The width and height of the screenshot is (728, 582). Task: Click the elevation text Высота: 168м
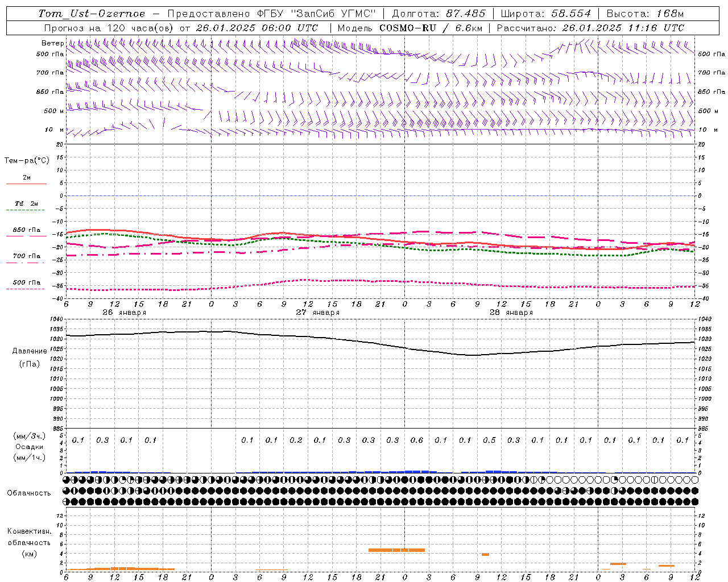(x=645, y=14)
